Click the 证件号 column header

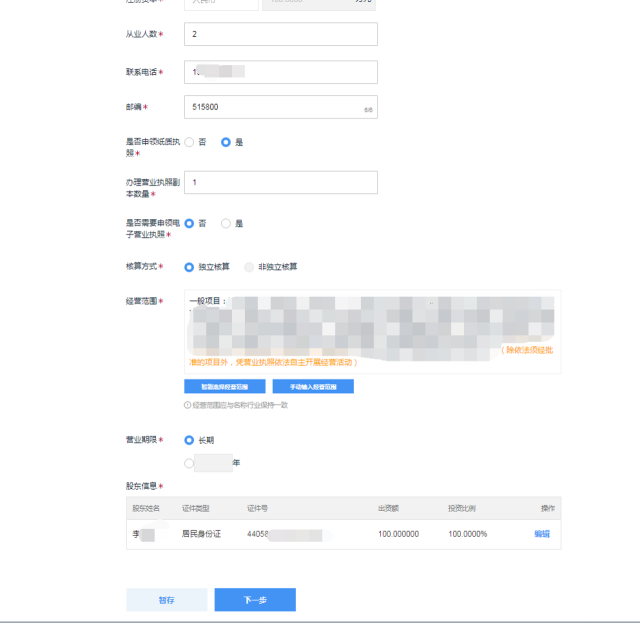coord(258,508)
